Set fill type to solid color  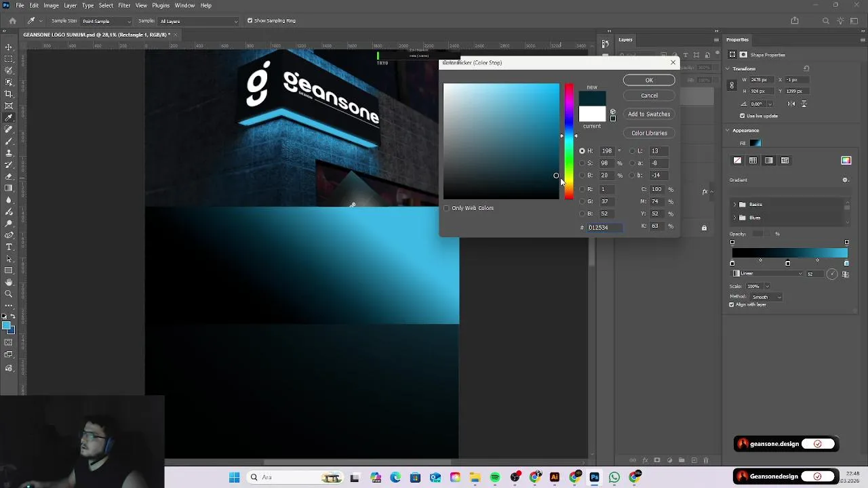coord(753,161)
